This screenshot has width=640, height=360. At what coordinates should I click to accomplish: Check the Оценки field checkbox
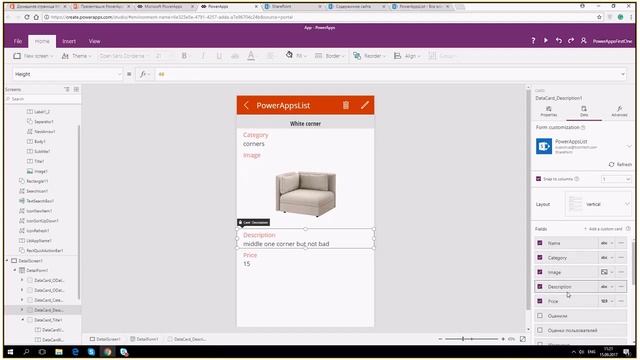tap(540, 316)
